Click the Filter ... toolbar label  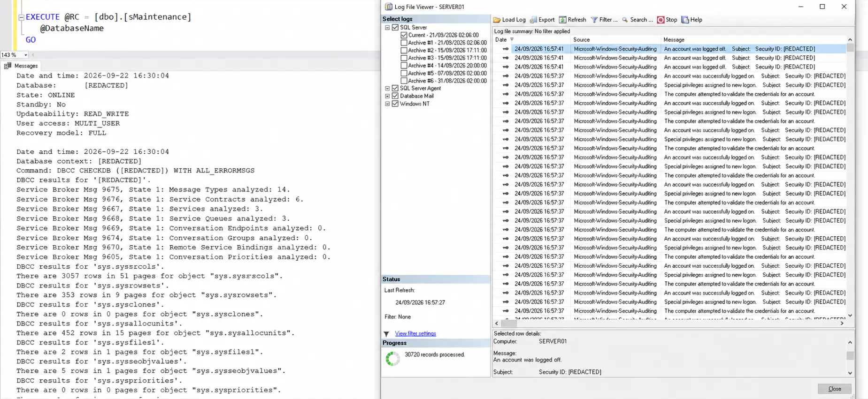click(608, 20)
